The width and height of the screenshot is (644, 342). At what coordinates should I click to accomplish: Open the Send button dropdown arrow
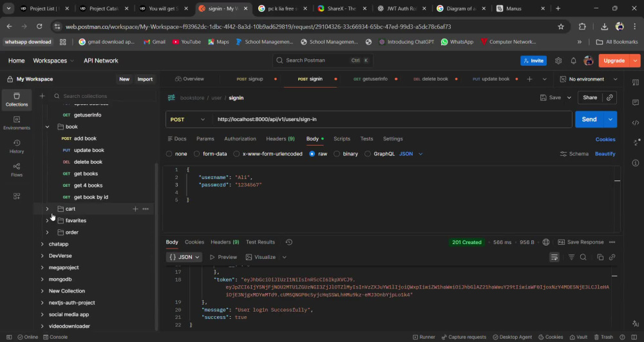tap(611, 119)
